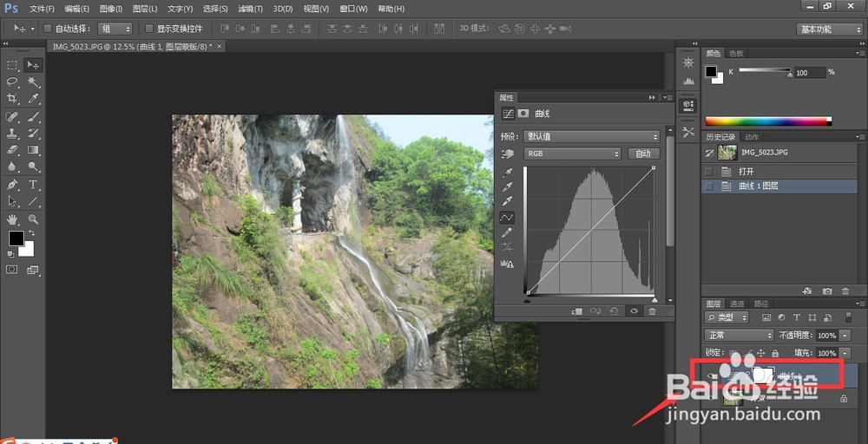Viewport: 868px width, 444px height.
Task: Pick the white point eyedropper in Curves
Action: point(507,200)
